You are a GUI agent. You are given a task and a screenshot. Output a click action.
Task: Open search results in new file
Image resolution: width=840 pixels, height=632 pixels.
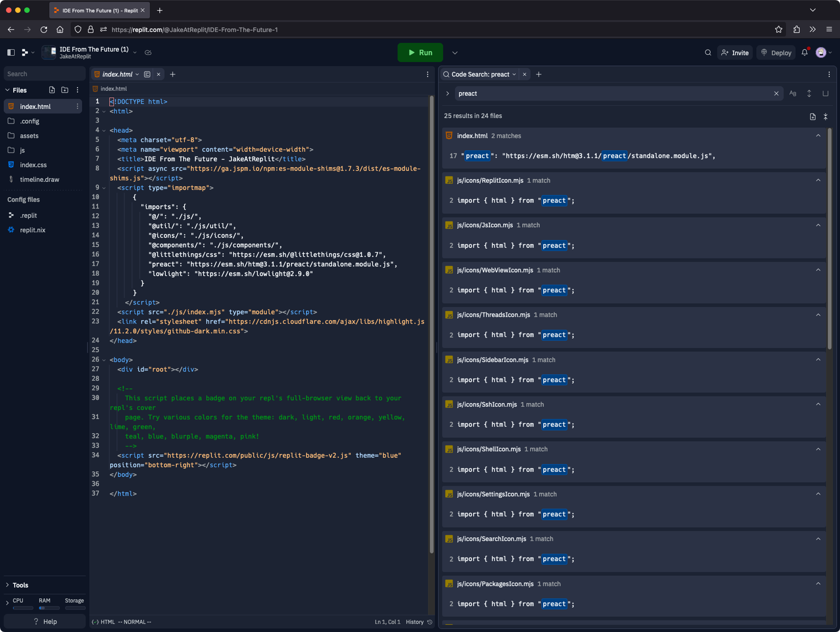coord(813,117)
